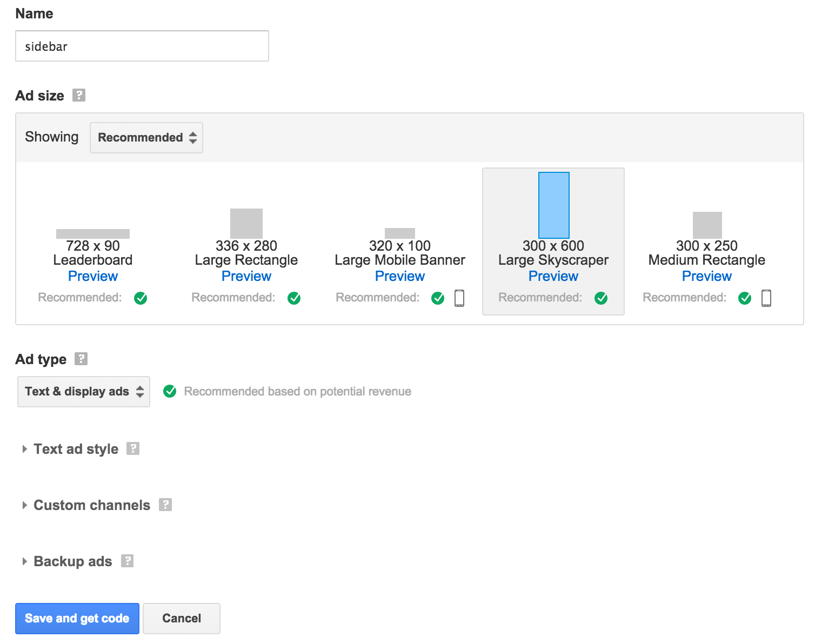This screenshot has height=644, width=815.
Task: Click the Ad type help icon
Action: click(81, 359)
